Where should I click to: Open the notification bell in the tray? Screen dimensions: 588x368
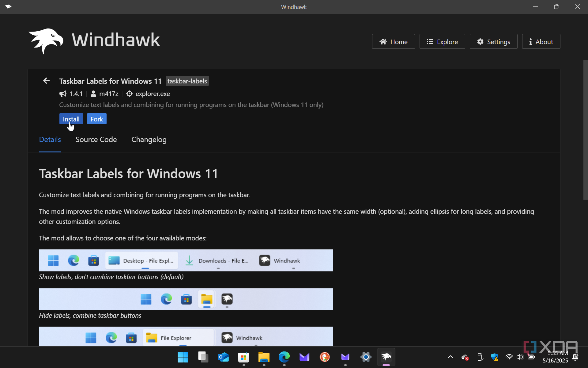(x=575, y=357)
